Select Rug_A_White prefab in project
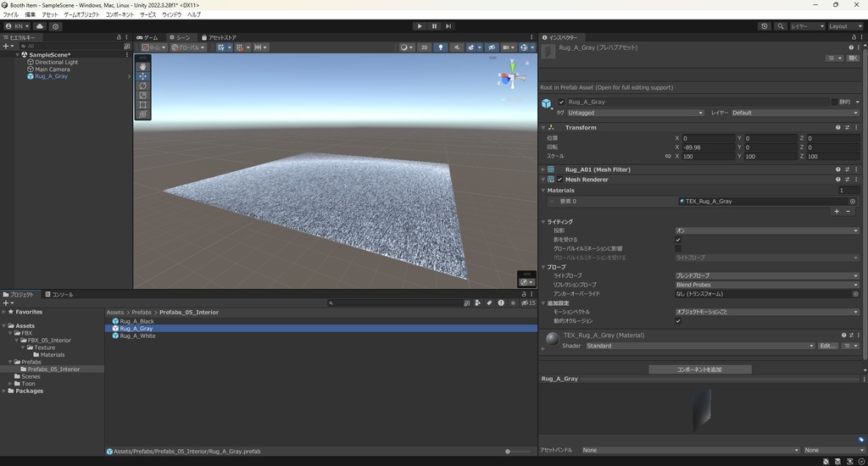 [x=137, y=336]
